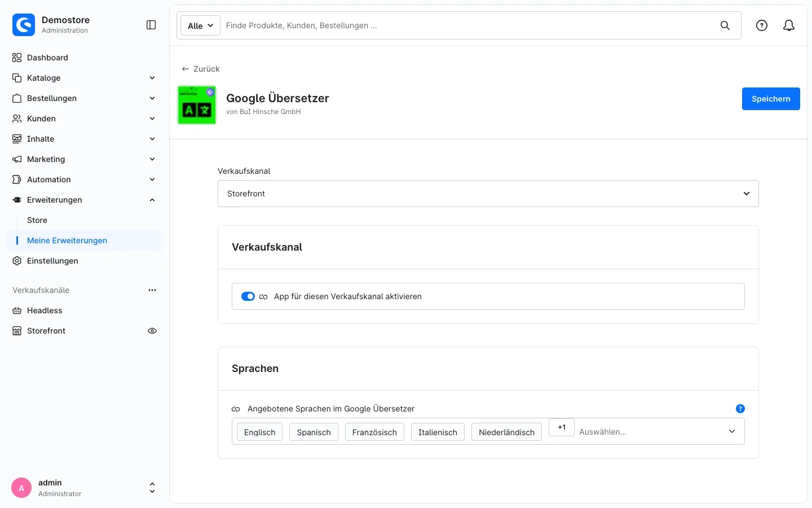The width and height of the screenshot is (812, 508).
Task: Collapse the Erweiterungen menu chevron
Action: pyautogui.click(x=152, y=200)
